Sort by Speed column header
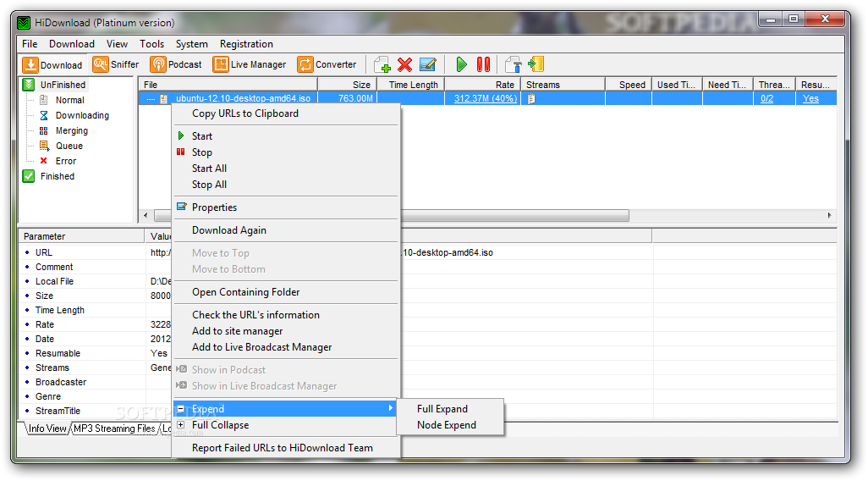 tap(629, 85)
